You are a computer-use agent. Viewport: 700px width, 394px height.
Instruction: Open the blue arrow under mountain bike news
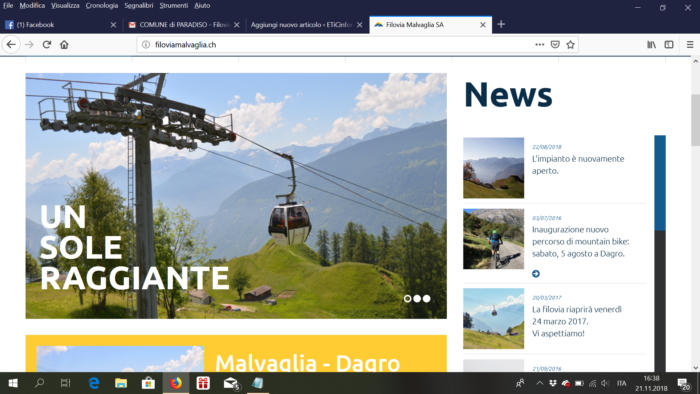(536, 274)
